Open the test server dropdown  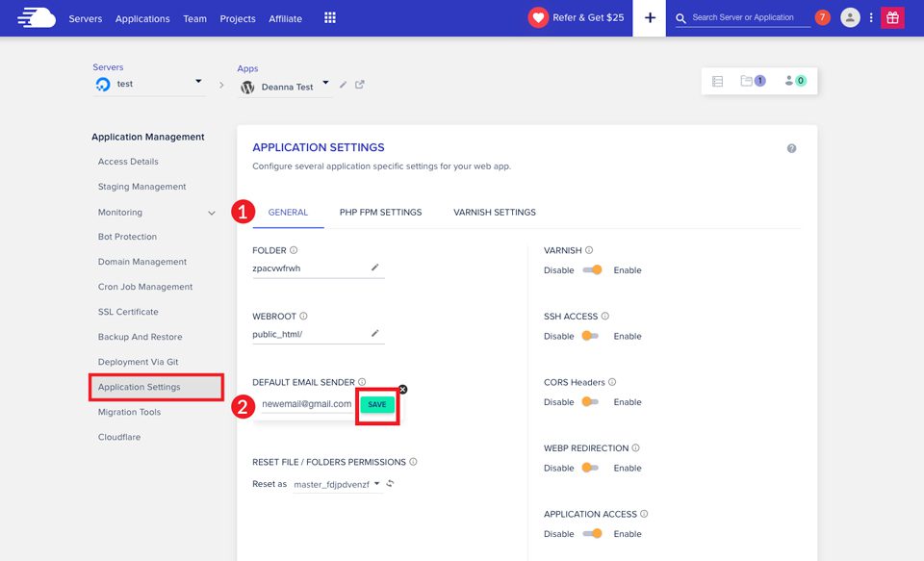(198, 83)
